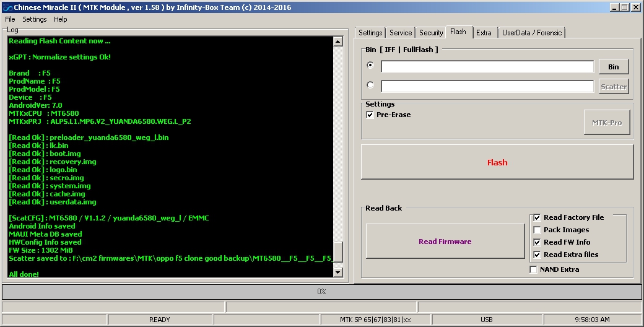Open the Settings menu in the menu bar
The image size is (644, 327).
(35, 19)
